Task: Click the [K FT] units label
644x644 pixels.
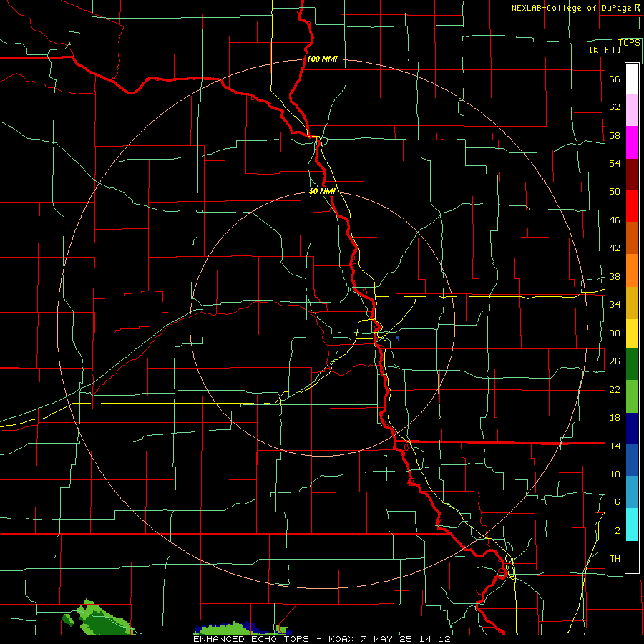Action: [605, 49]
